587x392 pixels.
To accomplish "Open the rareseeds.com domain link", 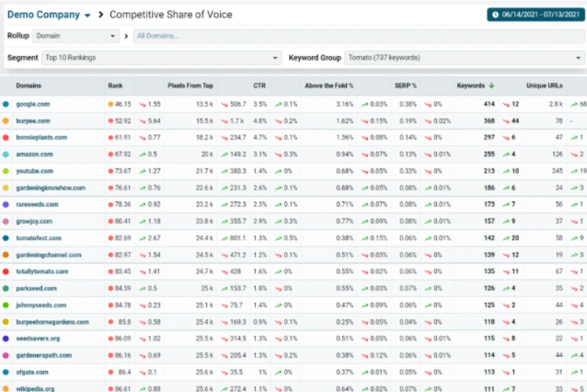I will tap(37, 204).
